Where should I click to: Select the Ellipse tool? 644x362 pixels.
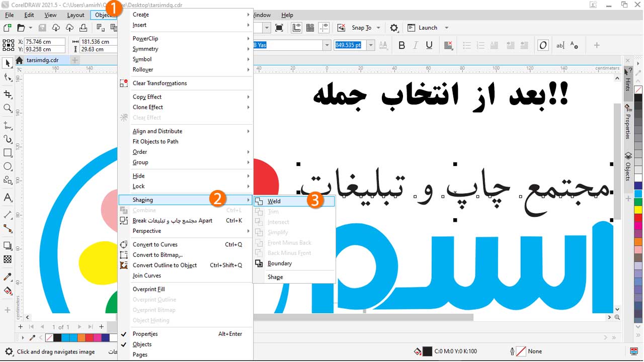pyautogui.click(x=8, y=166)
